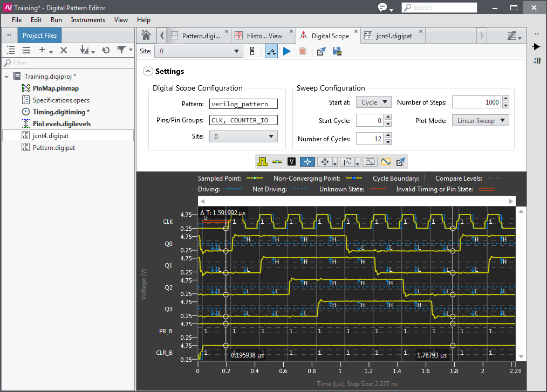Screen dimensions: 547x392
Task: Click the sort files icon
Action: click(x=84, y=50)
